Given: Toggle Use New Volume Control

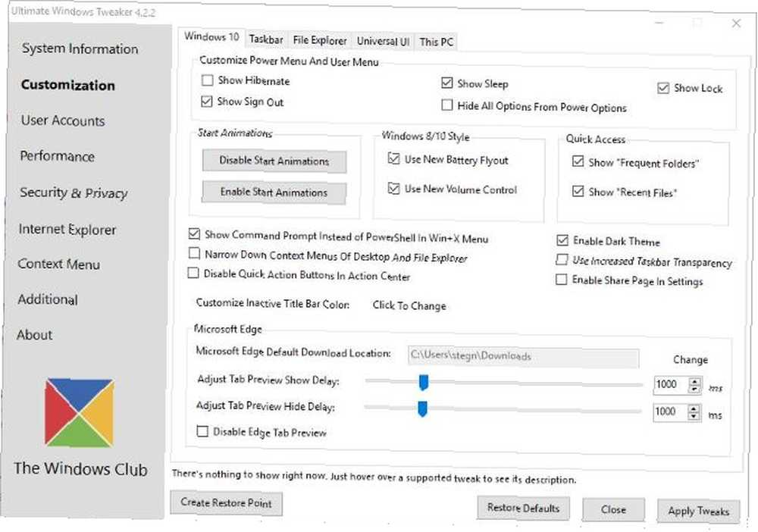Looking at the screenshot, I should click(394, 188).
